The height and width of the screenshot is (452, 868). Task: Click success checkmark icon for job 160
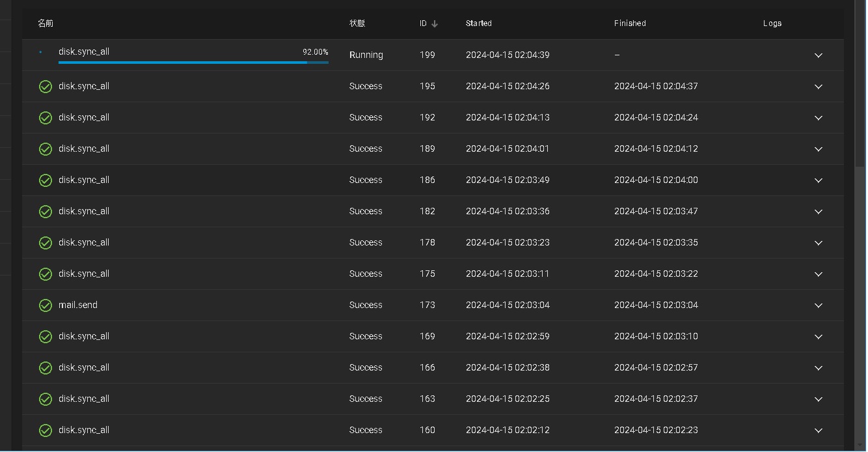click(x=46, y=431)
